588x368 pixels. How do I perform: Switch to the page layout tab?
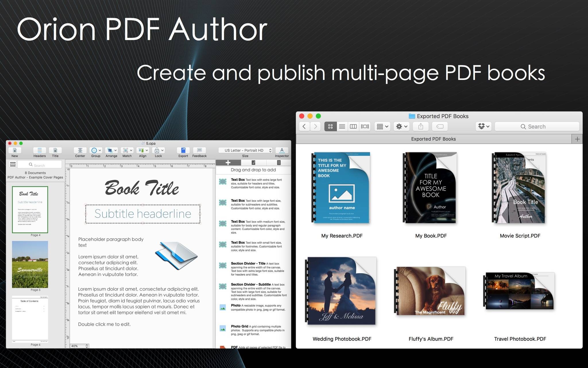point(278,163)
